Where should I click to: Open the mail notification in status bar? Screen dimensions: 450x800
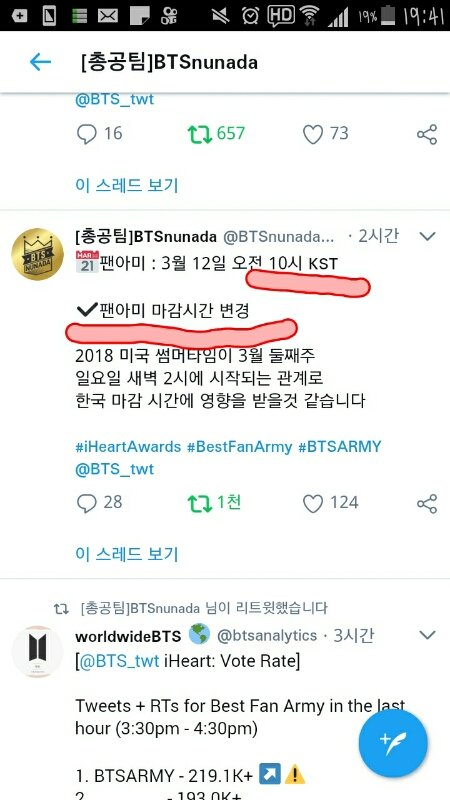[x=108, y=15]
